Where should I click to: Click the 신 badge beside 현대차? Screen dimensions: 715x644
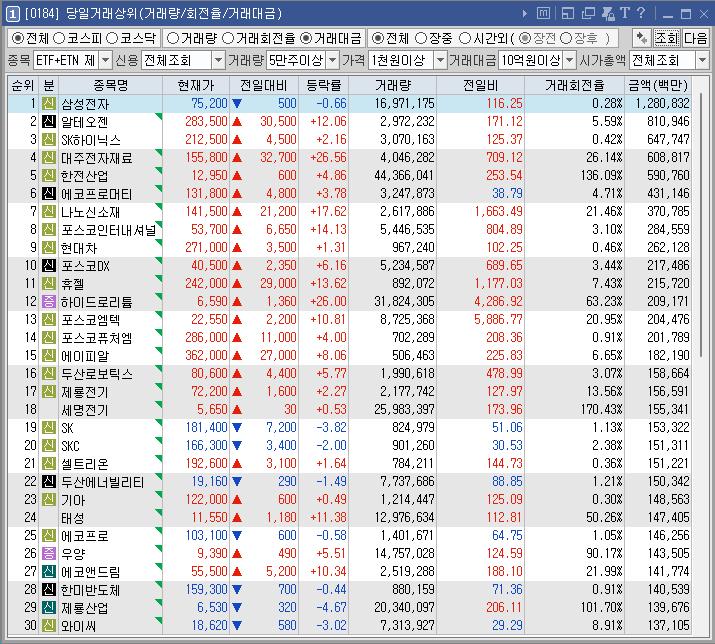(49, 248)
